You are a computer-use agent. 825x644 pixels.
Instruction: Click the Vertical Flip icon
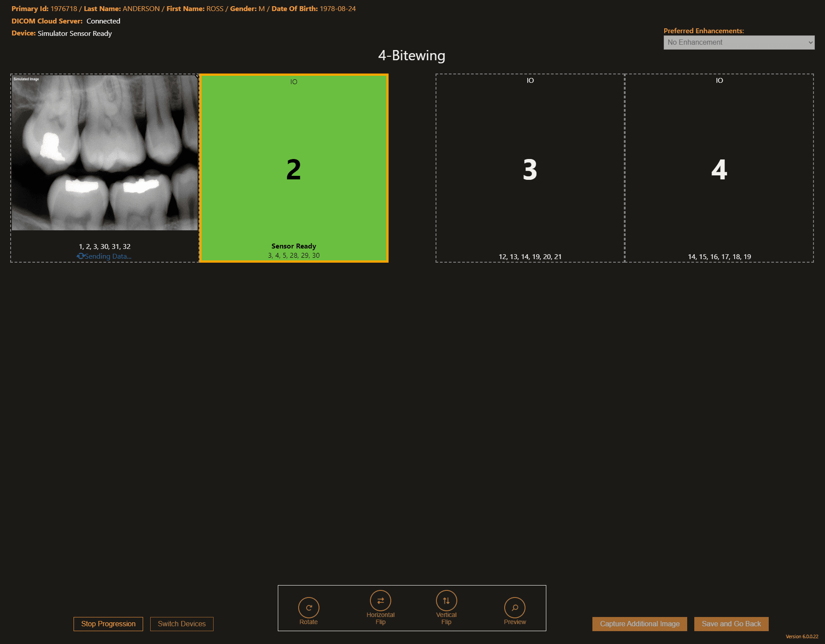(x=446, y=601)
